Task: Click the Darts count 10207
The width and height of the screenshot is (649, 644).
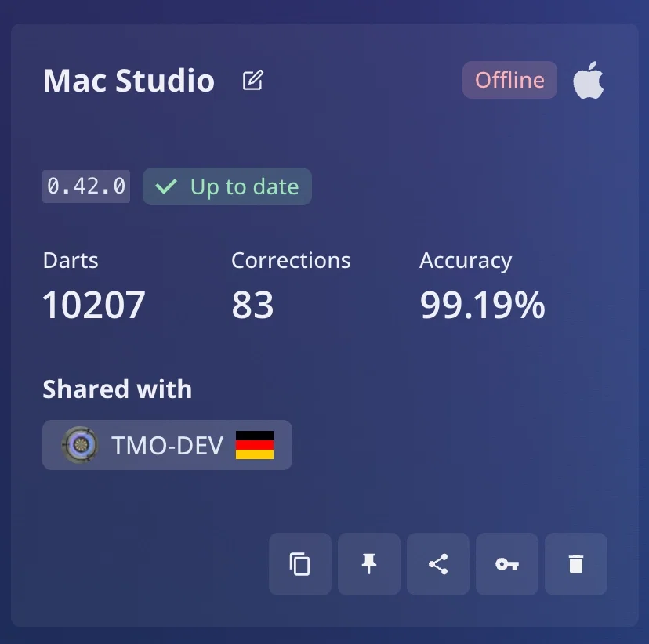Action: point(94,305)
